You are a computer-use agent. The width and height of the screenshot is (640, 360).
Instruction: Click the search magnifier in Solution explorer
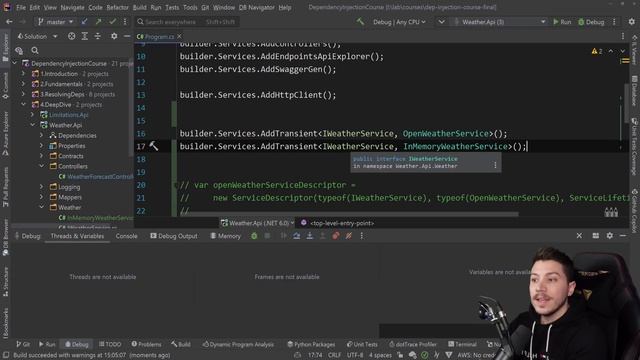tap(35, 51)
